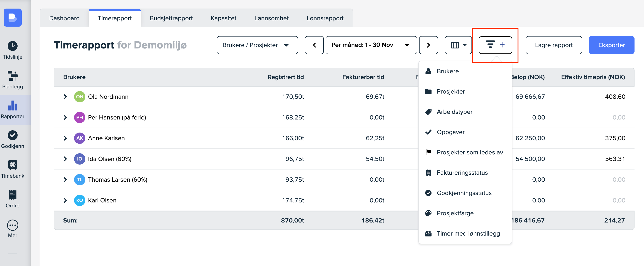Switch to the Budsjettrapport tab

[171, 18]
